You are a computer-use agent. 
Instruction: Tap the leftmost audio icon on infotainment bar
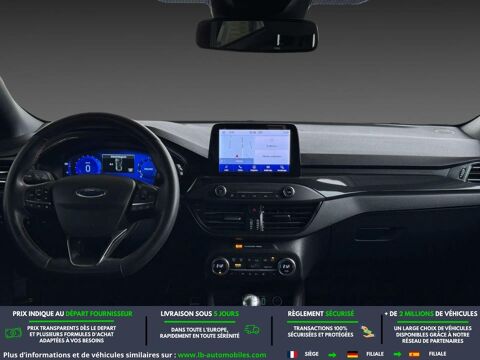coord(226,168)
